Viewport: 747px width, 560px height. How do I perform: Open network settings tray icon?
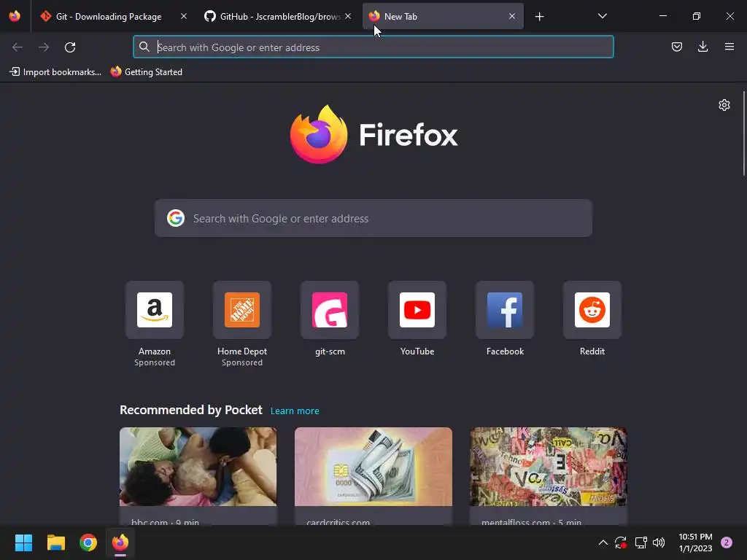coord(640,542)
